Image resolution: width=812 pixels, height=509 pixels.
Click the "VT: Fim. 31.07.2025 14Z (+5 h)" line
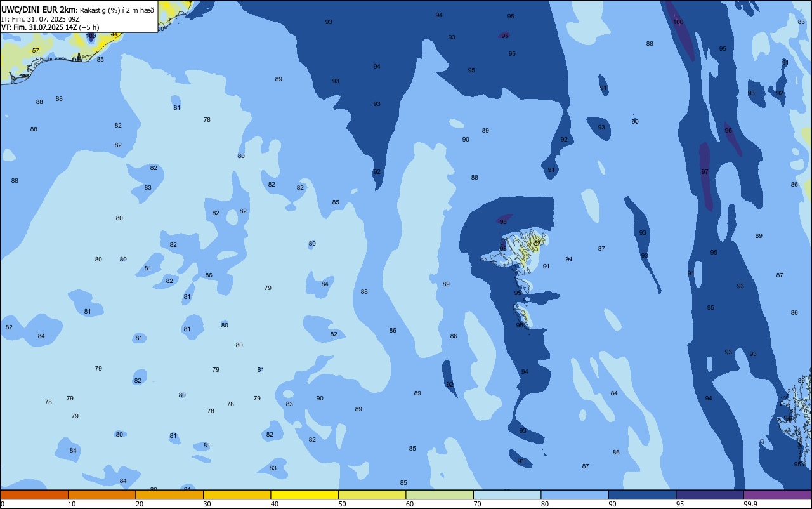coord(50,27)
